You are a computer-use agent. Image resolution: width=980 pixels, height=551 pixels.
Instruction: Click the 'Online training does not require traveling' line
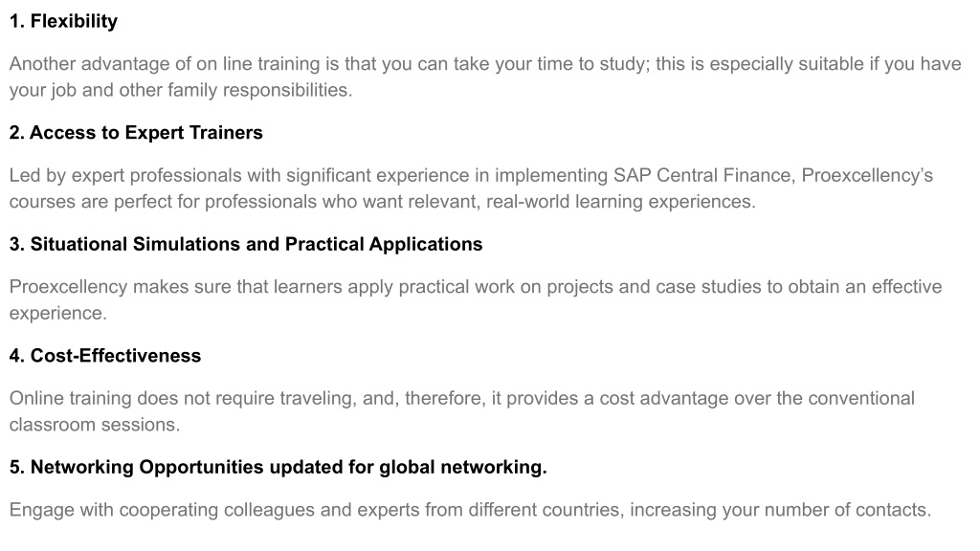point(462,399)
